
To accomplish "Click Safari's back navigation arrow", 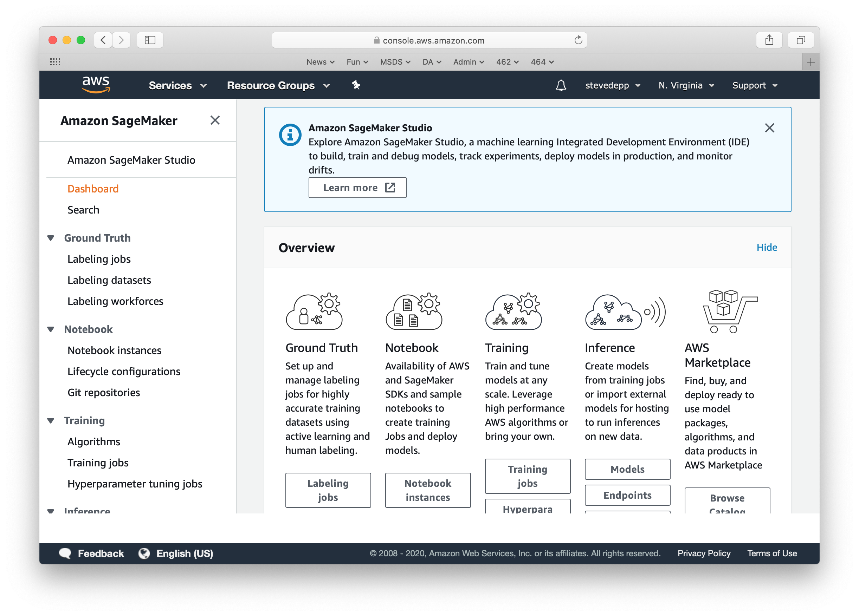I will (x=103, y=40).
